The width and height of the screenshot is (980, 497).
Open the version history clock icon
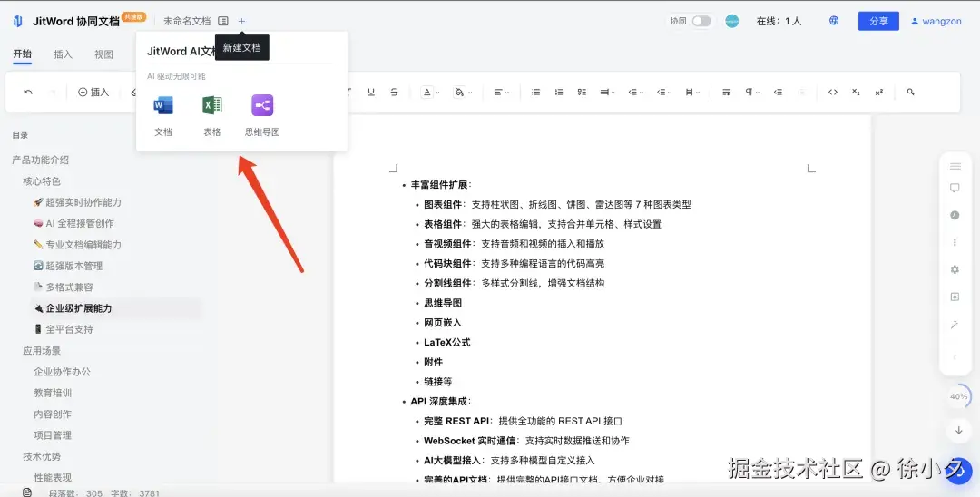click(x=955, y=215)
